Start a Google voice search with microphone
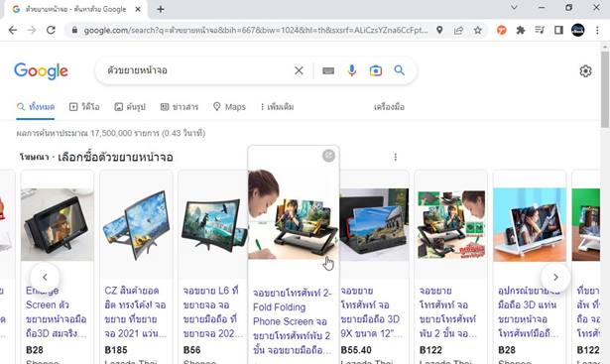Image resolution: width=610 pixels, height=364 pixels. coord(352,70)
